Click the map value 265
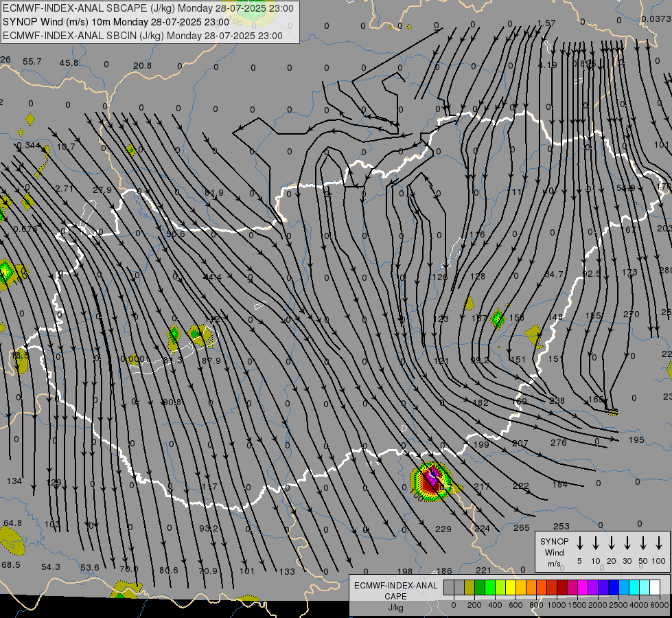 click(x=522, y=528)
